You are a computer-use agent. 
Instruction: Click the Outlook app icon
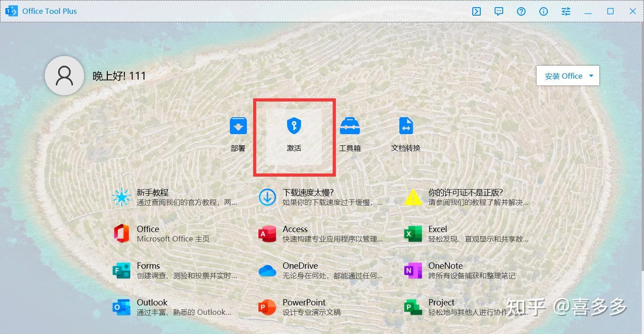click(x=122, y=307)
